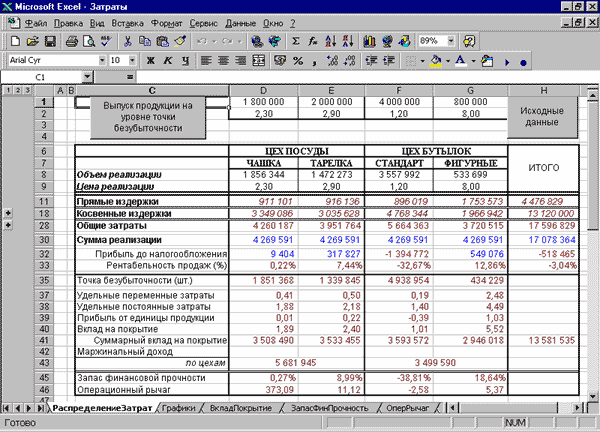Toggle Align Right
The height and width of the screenshot is (432, 600).
coord(241,60)
